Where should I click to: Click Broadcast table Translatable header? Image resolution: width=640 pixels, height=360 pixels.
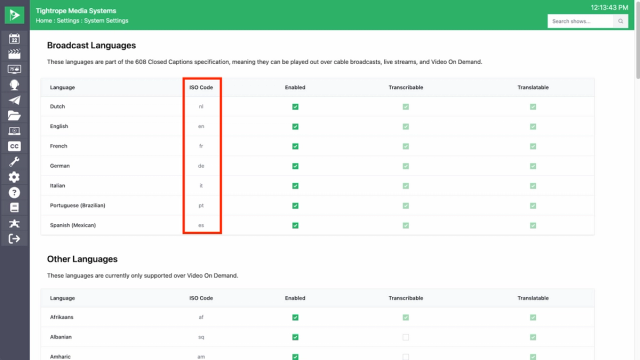pyautogui.click(x=533, y=87)
